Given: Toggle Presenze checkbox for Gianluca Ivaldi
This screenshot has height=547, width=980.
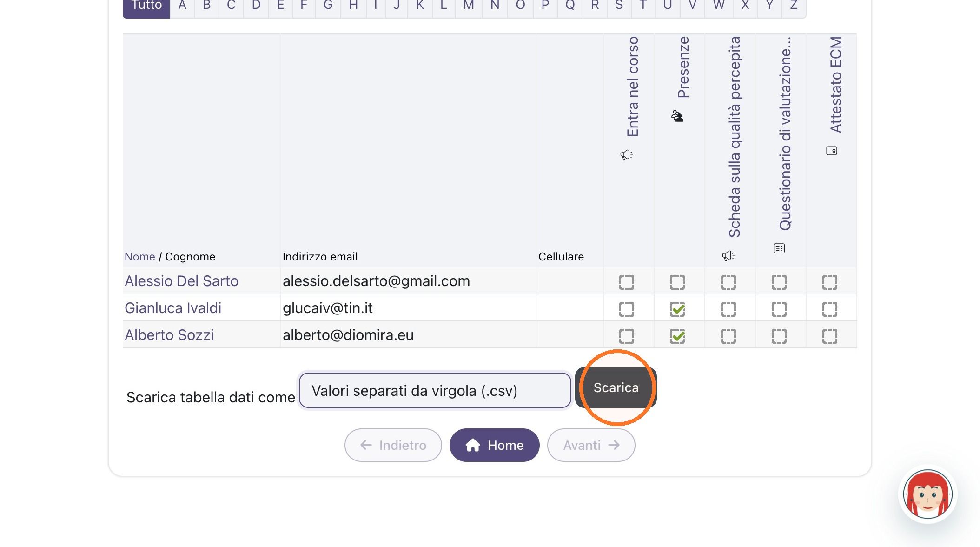Looking at the screenshot, I should [677, 309].
